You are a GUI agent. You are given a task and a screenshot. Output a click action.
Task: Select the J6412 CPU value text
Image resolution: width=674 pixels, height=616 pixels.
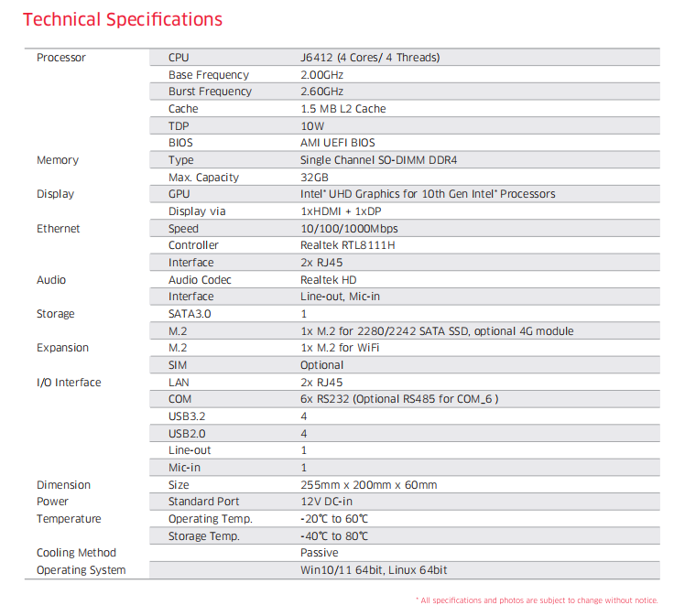click(x=369, y=58)
